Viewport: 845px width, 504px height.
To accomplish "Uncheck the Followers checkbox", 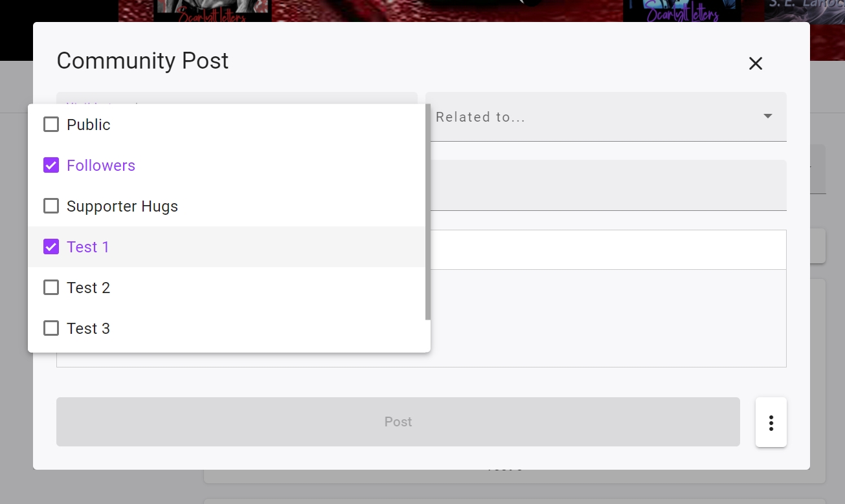I will click(x=51, y=165).
